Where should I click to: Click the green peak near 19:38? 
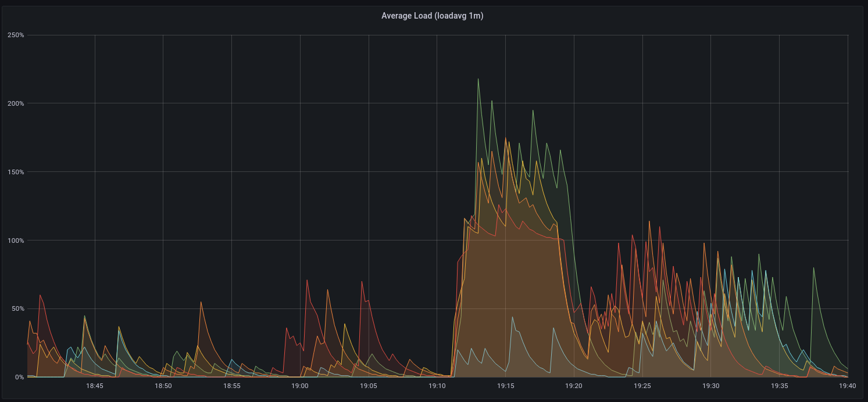(814, 267)
